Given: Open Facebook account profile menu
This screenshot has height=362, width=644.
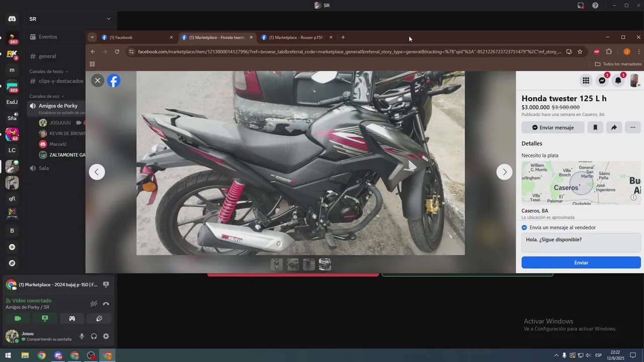Looking at the screenshot, I should [x=634, y=80].
